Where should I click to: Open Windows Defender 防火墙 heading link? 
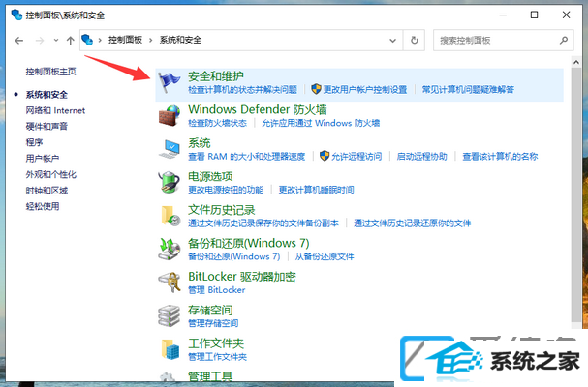(x=258, y=109)
